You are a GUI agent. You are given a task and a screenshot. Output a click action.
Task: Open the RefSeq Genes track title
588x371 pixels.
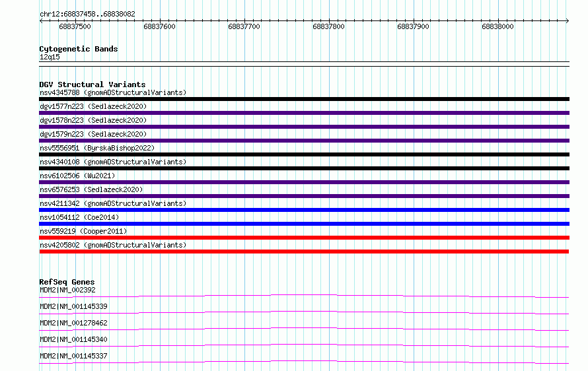67,282
